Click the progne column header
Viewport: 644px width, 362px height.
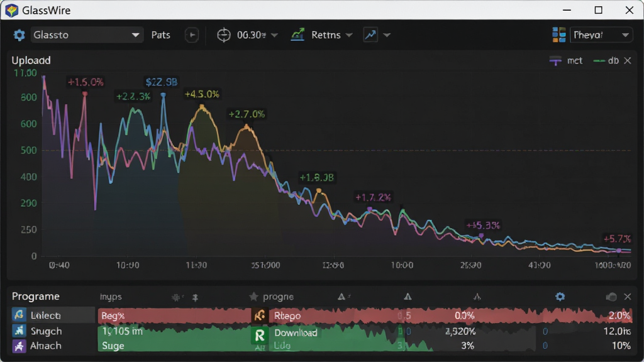[278, 297]
